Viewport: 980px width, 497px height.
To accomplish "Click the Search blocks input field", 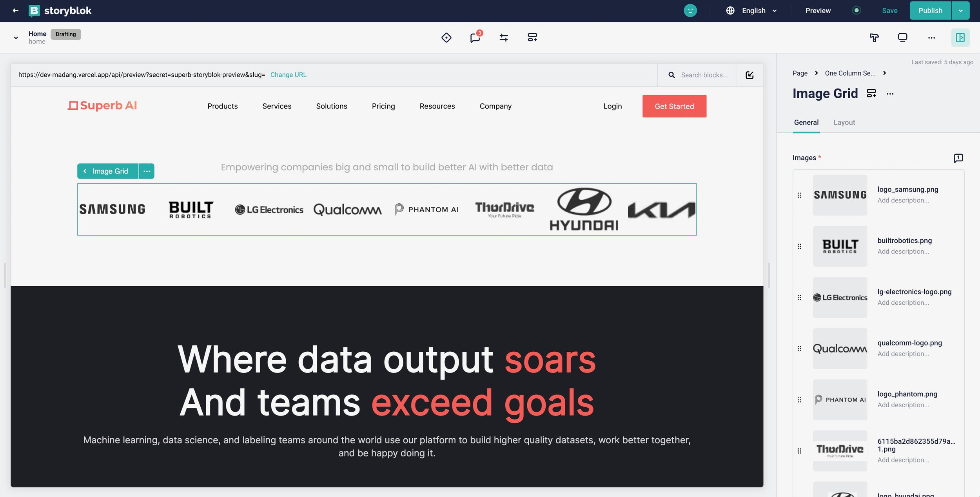I will tap(704, 75).
